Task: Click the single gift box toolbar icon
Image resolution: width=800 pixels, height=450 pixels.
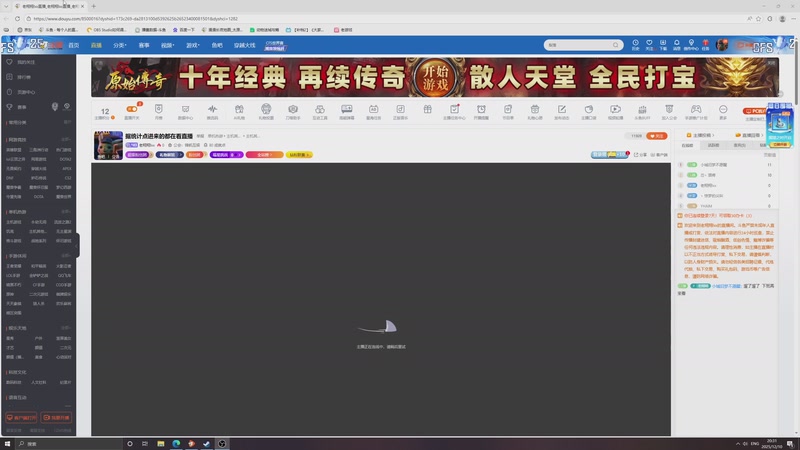Action: (428, 109)
